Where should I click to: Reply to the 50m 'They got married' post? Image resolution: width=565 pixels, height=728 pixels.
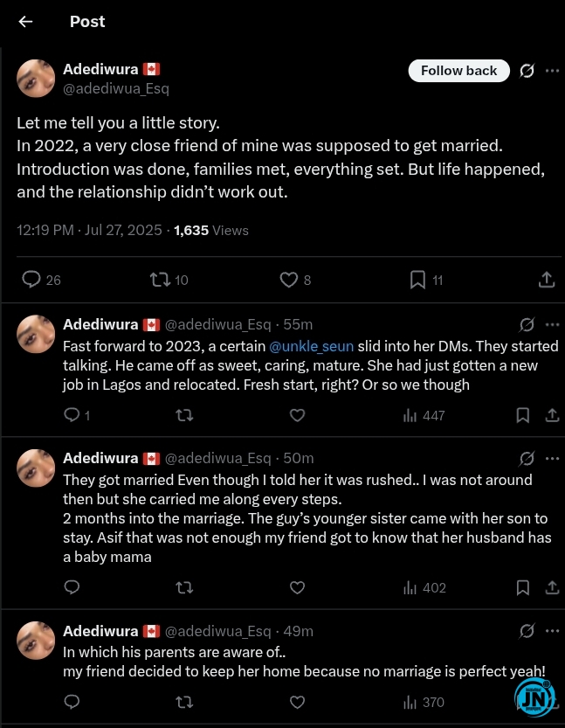[72, 587]
